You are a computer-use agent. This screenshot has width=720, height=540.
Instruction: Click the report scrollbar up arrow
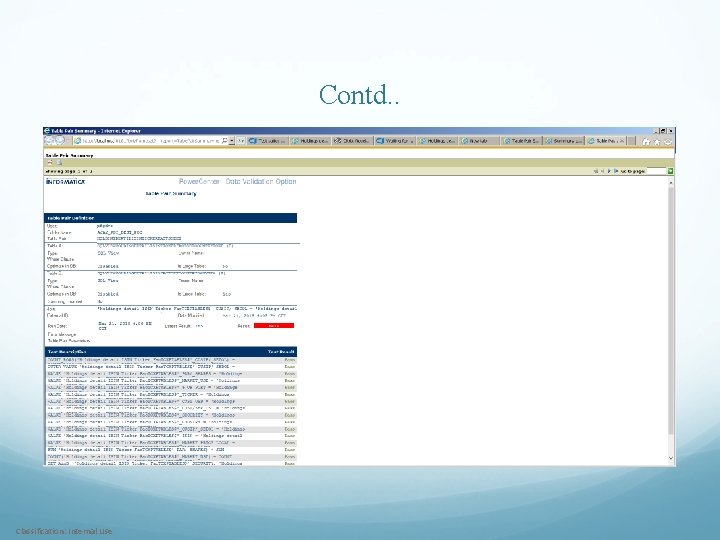(671, 182)
